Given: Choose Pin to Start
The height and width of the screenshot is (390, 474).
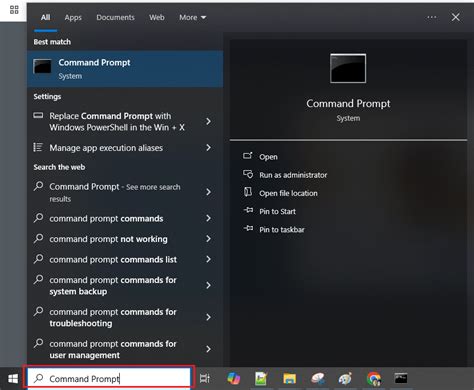Looking at the screenshot, I should pos(277,211).
